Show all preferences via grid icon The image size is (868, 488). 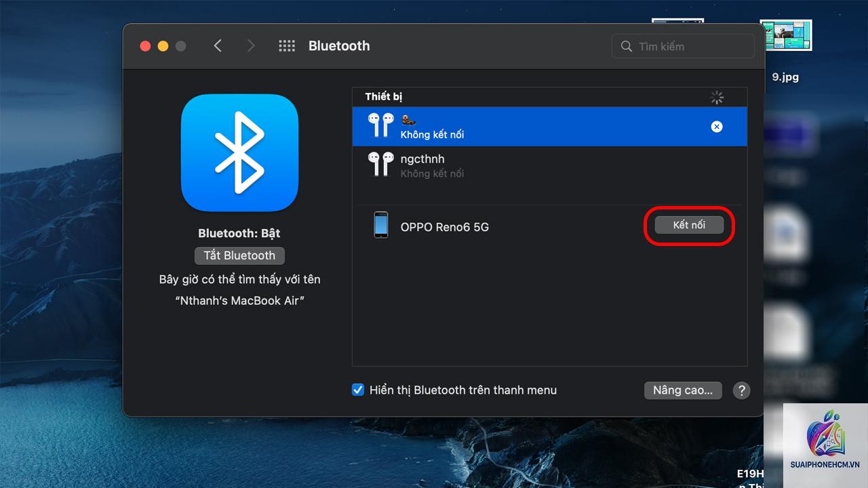[x=287, y=45]
